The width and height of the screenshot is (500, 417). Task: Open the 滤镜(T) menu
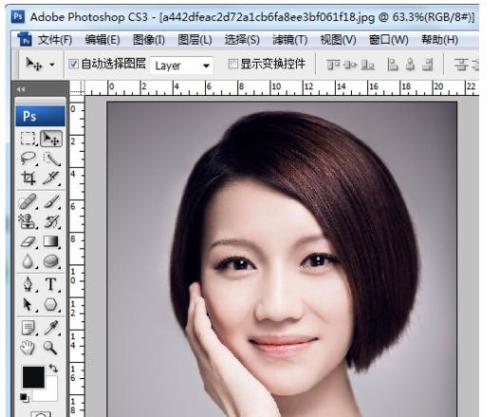(x=290, y=40)
